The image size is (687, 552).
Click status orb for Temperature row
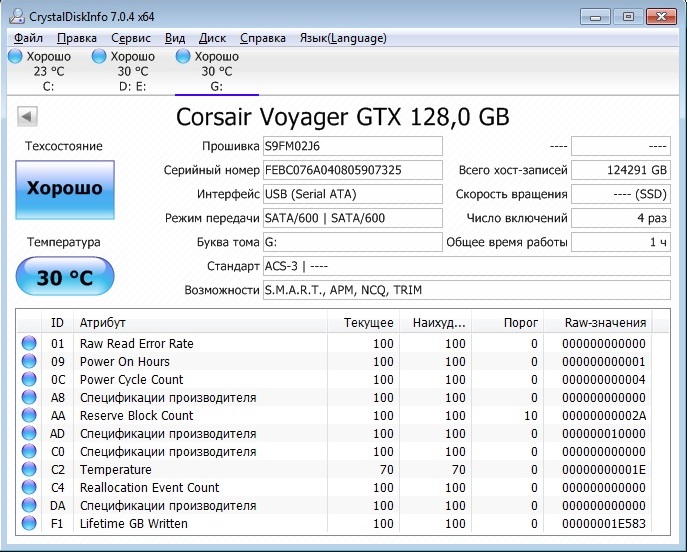pyautogui.click(x=29, y=469)
